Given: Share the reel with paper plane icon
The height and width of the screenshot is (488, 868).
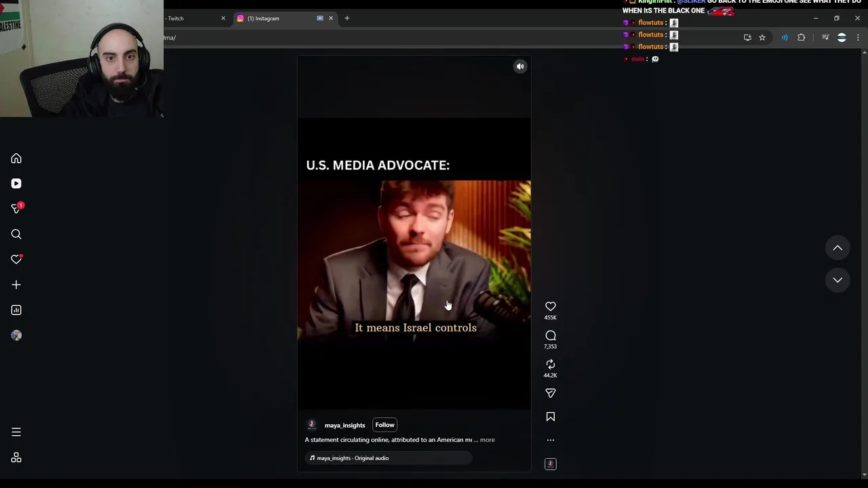Looking at the screenshot, I should (551, 393).
